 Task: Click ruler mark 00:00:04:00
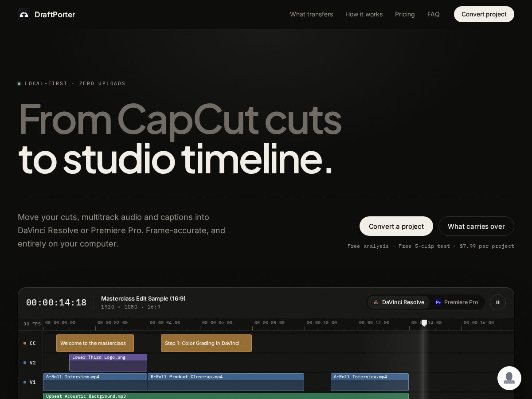tap(165, 323)
